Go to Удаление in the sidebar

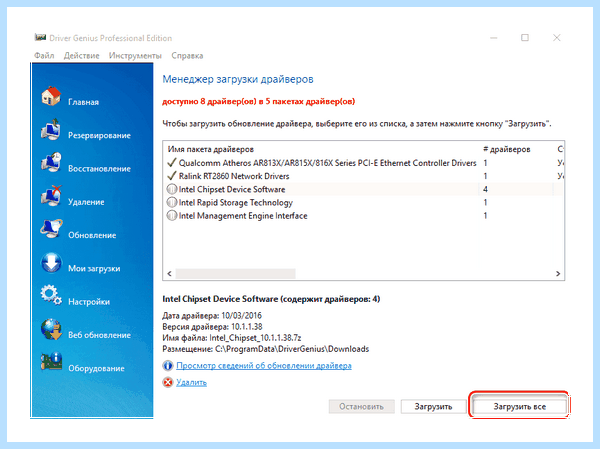86,202
